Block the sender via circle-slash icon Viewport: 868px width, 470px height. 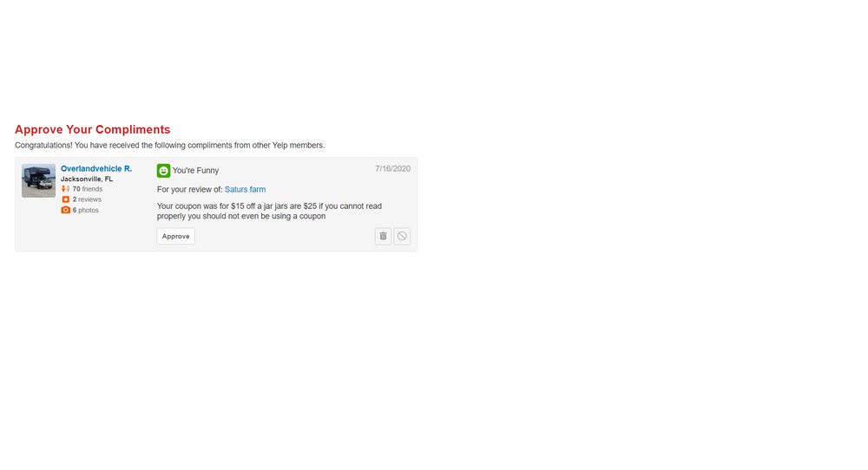[x=402, y=236]
